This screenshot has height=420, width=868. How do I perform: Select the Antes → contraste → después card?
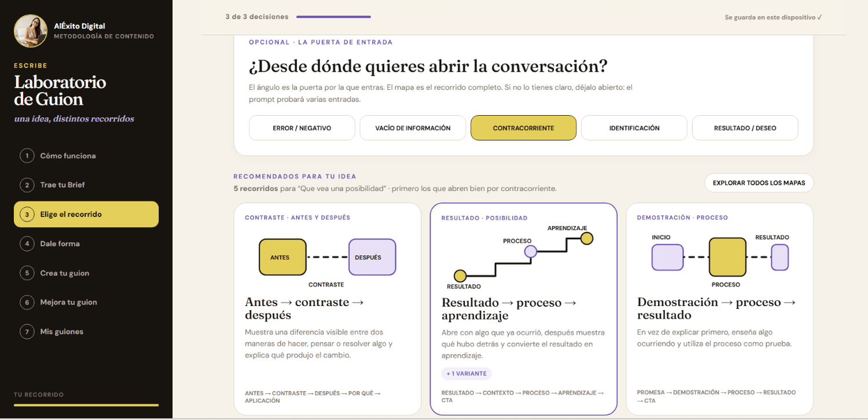point(328,309)
